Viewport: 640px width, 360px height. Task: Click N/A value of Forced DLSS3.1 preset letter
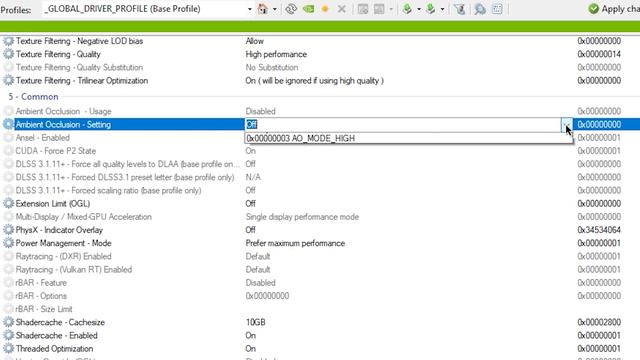pyautogui.click(x=253, y=177)
